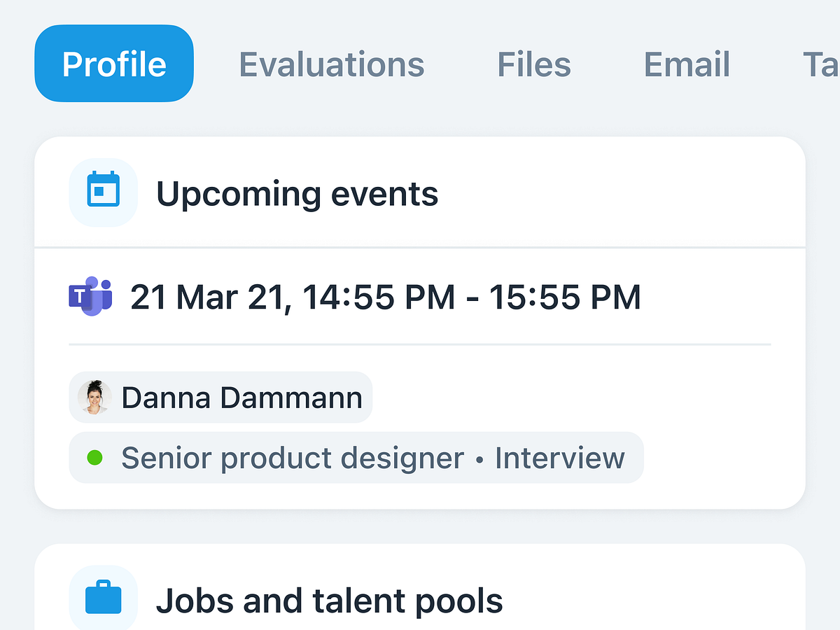The image size is (840, 630).
Task: Open the Evaluations tab
Action: point(332,64)
